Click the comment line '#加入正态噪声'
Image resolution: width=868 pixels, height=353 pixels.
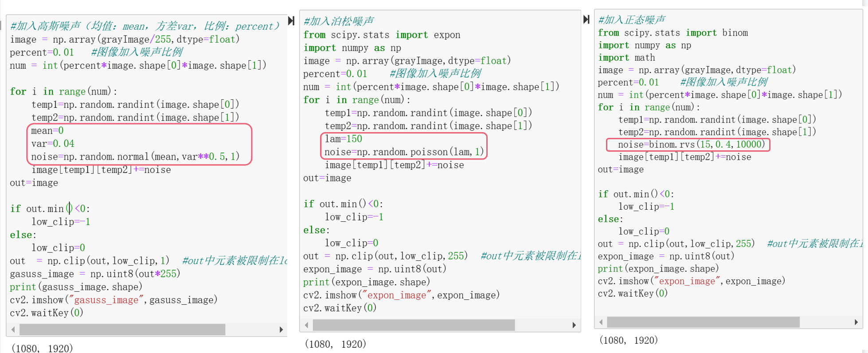click(631, 20)
